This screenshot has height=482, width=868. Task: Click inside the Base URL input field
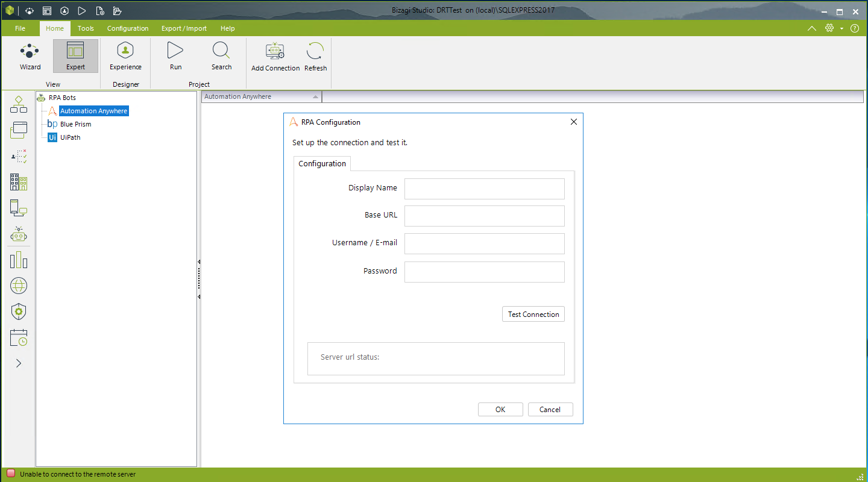pos(484,216)
